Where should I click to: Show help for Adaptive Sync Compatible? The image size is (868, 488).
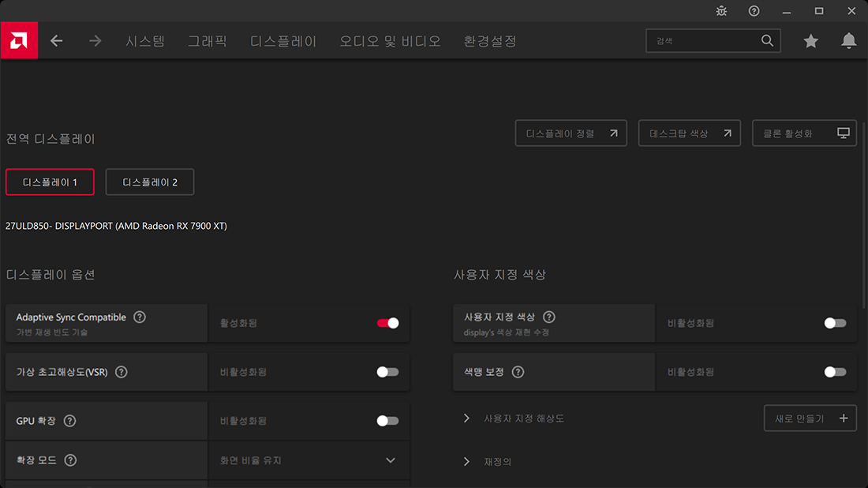(x=140, y=317)
